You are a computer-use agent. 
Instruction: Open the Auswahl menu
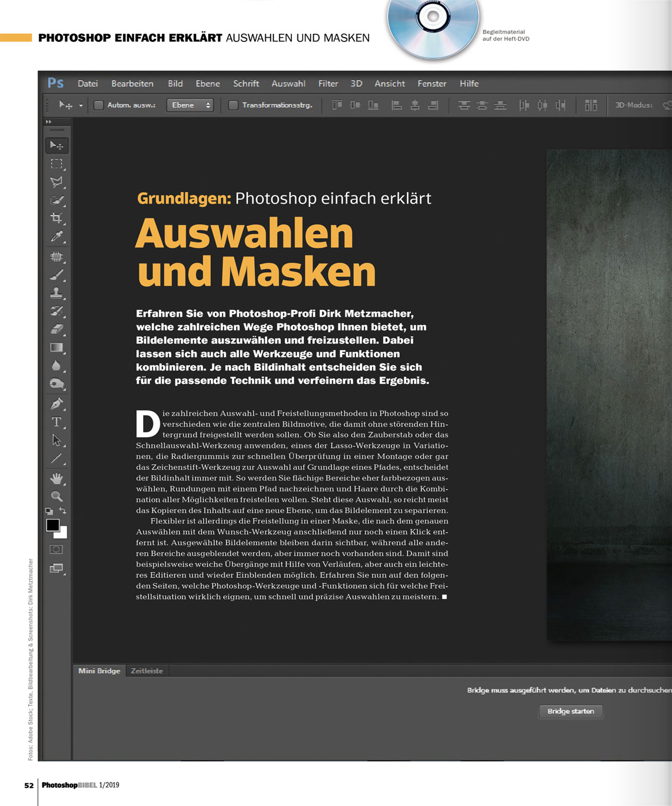coord(288,83)
